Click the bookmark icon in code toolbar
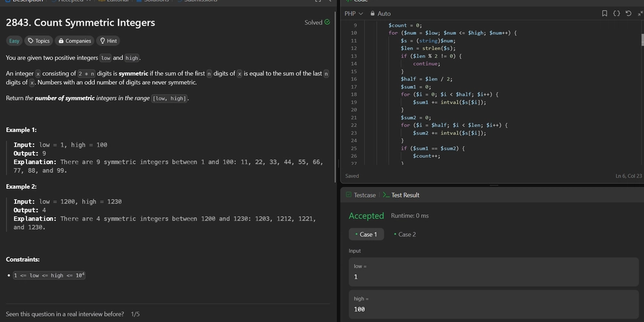The width and height of the screenshot is (644, 322). [604, 14]
